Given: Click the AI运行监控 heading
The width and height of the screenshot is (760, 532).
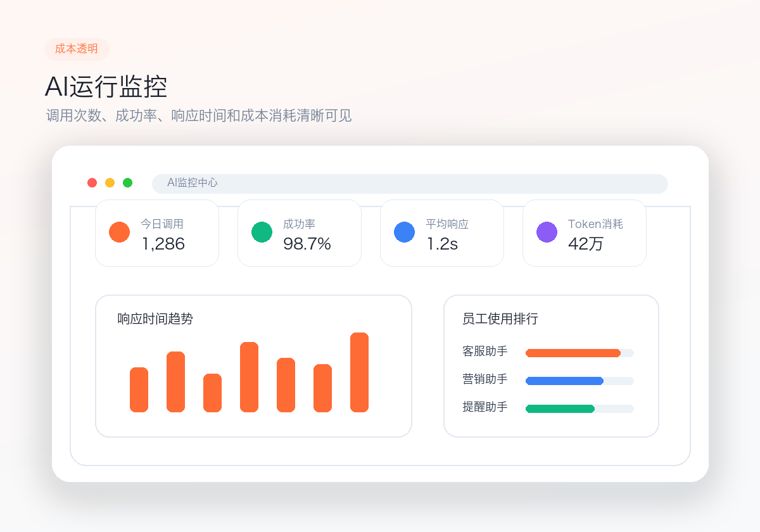Looking at the screenshot, I should [106, 87].
